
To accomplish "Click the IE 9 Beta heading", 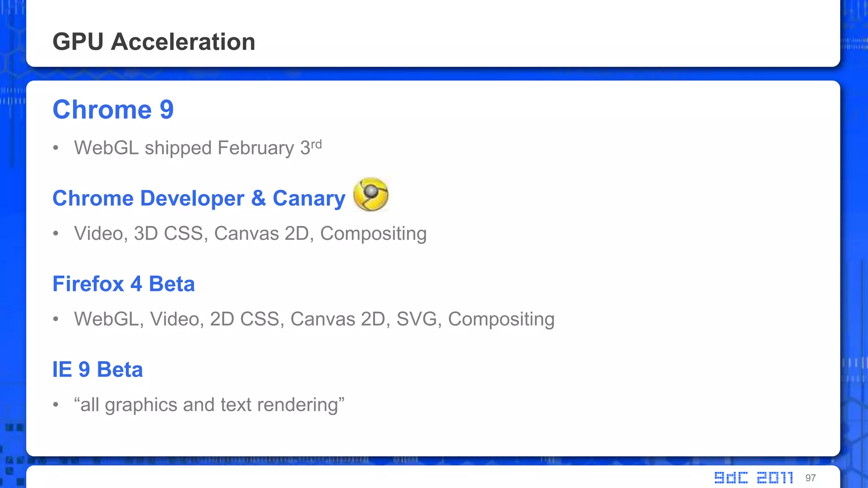I will pos(97,369).
